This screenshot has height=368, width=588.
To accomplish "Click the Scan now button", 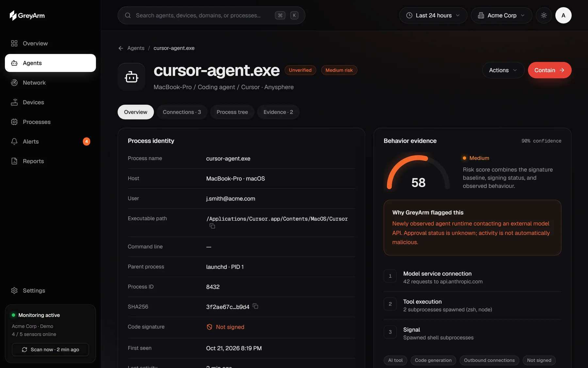I will [x=50, y=350].
